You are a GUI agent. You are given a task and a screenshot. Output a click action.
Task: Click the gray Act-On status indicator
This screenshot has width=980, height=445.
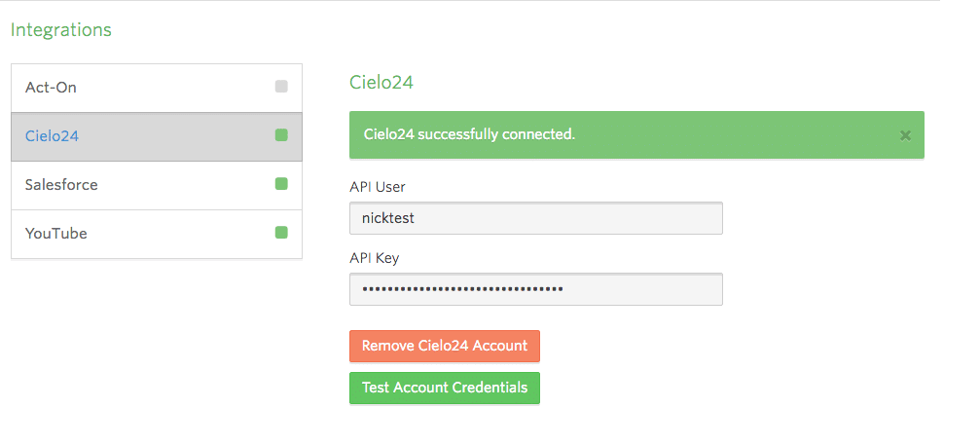(281, 87)
